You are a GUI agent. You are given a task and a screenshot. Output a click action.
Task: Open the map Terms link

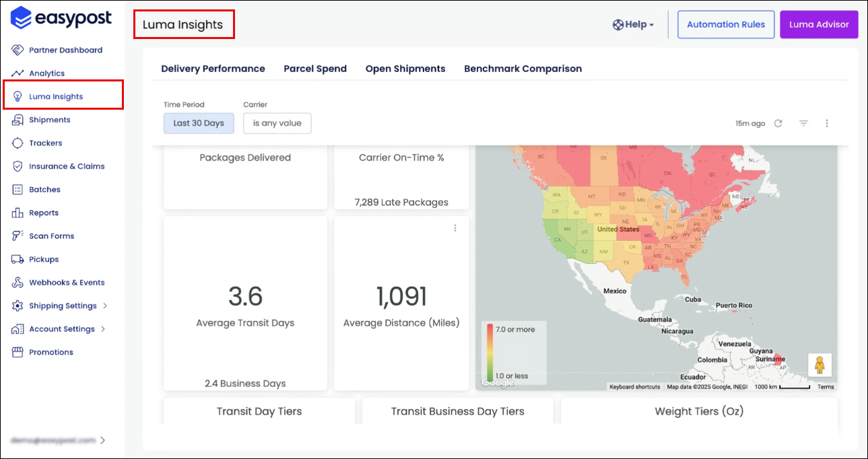click(826, 387)
